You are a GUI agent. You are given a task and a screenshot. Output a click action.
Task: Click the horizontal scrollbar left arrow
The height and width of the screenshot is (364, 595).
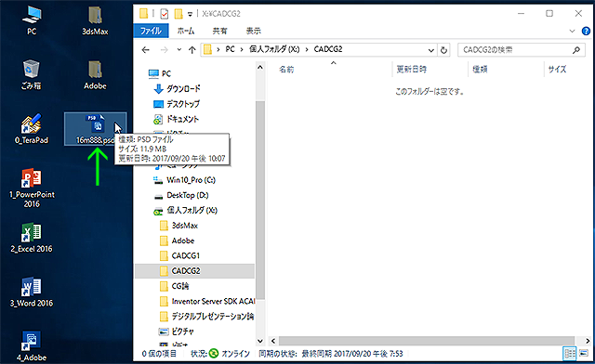pos(272,341)
